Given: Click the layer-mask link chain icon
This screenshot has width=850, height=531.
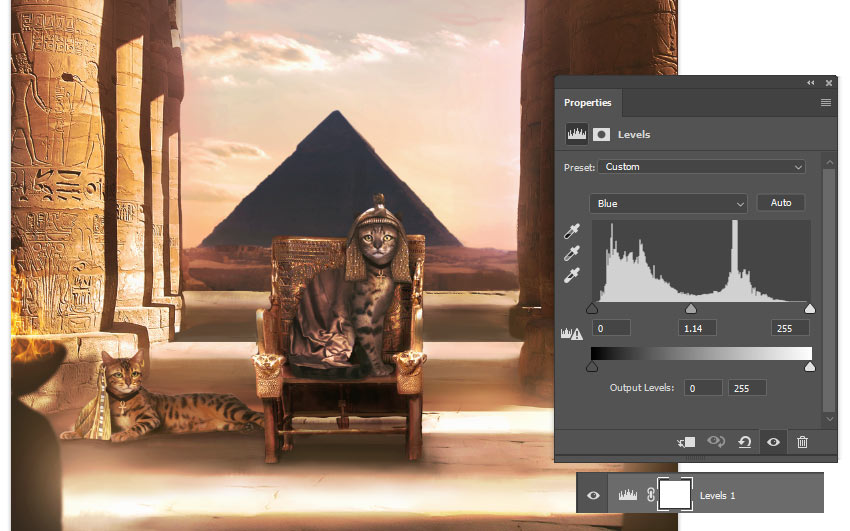Looking at the screenshot, I should coord(651,494).
